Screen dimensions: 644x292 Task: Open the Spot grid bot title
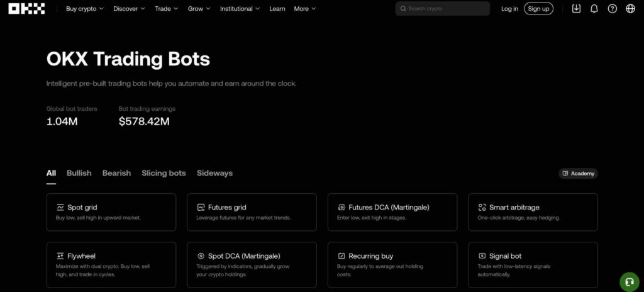(82, 207)
